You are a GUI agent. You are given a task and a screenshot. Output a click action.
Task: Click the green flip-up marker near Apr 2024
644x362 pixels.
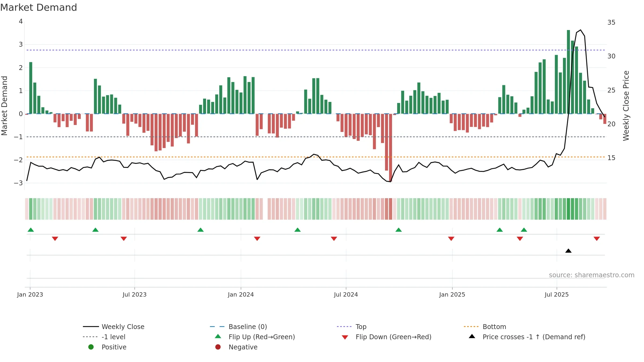pos(298,230)
